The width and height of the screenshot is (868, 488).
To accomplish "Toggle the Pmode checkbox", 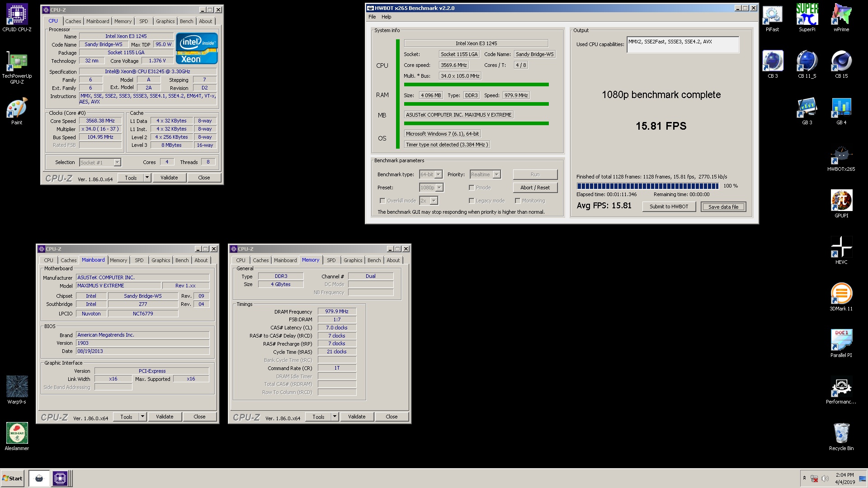I will 472,188.
